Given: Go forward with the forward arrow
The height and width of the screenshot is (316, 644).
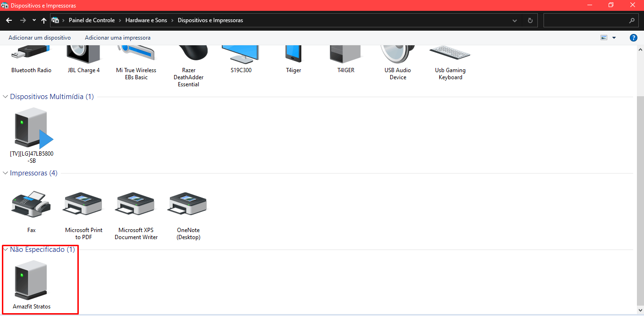Looking at the screenshot, I should [23, 20].
